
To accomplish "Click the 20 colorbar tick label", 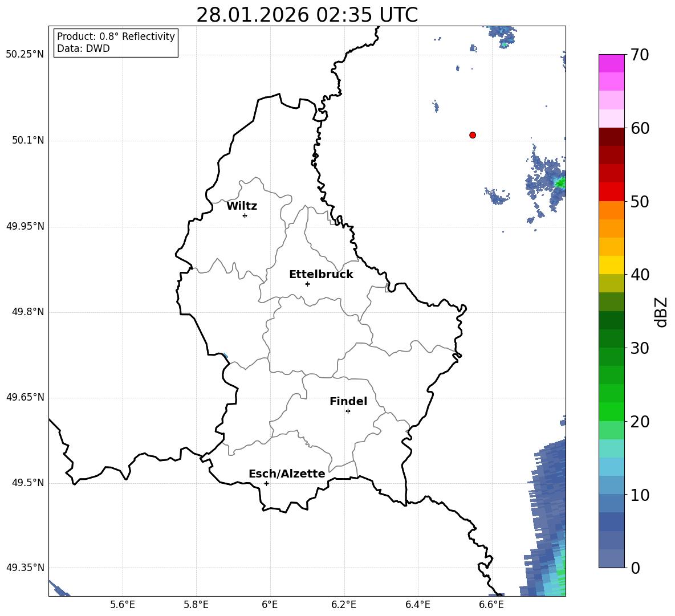I will [640, 421].
